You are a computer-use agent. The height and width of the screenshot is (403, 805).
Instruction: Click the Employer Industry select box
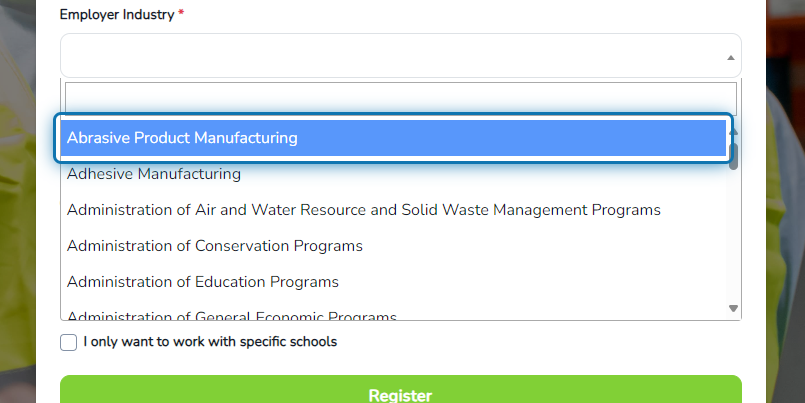pyautogui.click(x=400, y=55)
